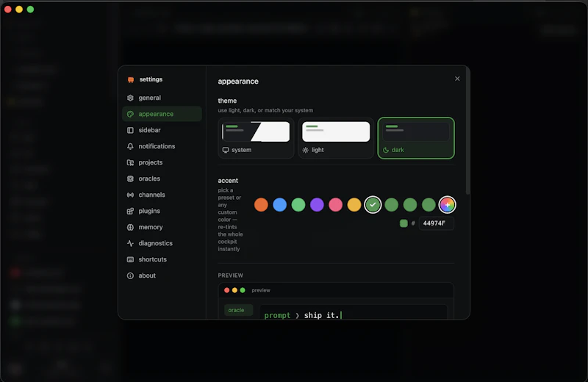
Task: Click the settings dialog scrollbar
Action: coord(467,130)
